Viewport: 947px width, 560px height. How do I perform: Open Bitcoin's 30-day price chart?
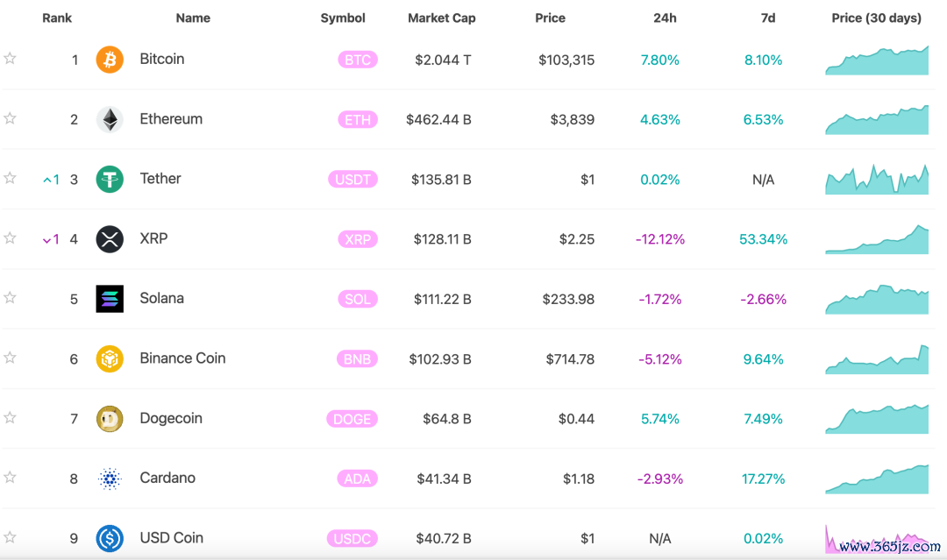877,60
